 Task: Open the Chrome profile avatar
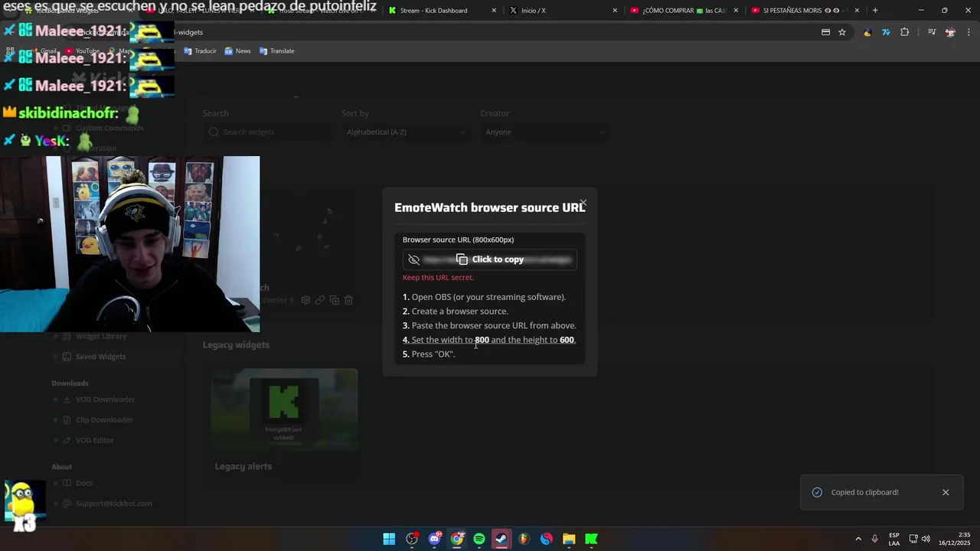click(950, 32)
